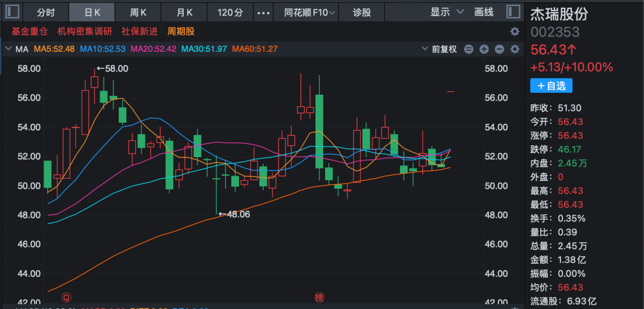644x309 pixels.
Task: Open tag row settings gear icon
Action: click(515, 32)
